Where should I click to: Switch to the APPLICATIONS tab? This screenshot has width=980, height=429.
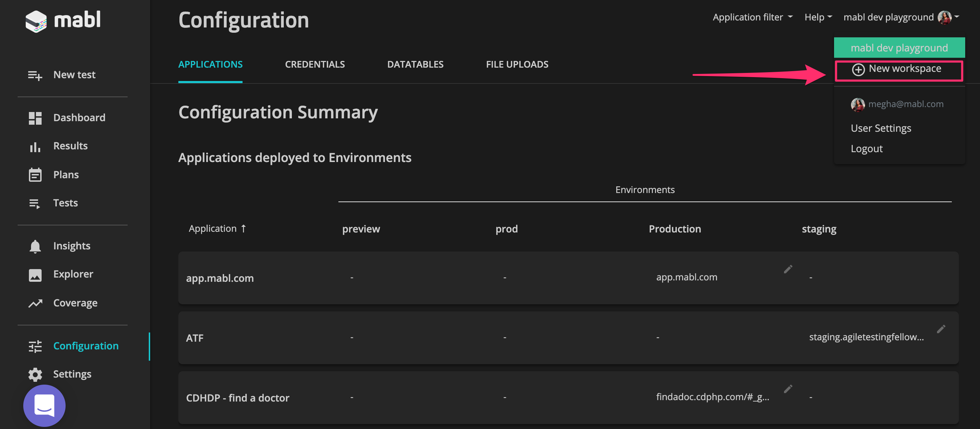tap(210, 64)
